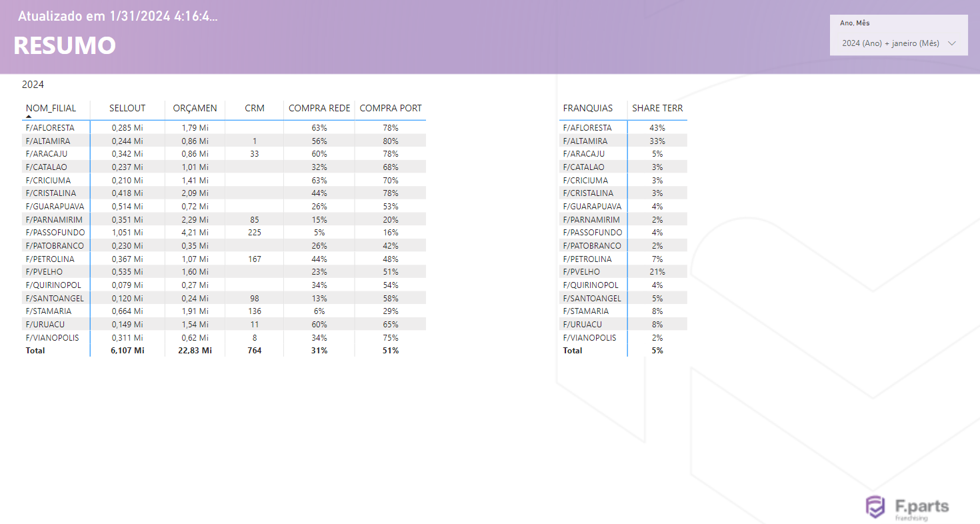
Task: Click the F.parts franchising logo
Action: (x=907, y=508)
